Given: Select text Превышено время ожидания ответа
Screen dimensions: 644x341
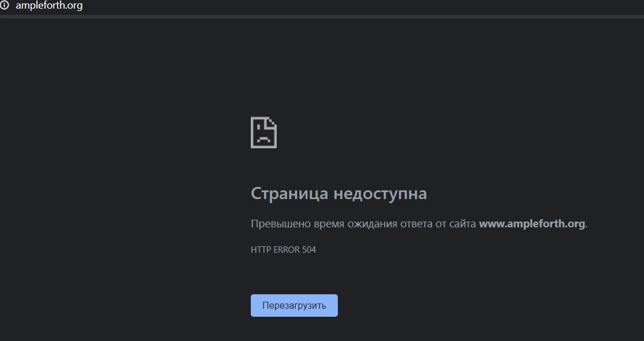Looking at the screenshot, I should click(342, 224).
